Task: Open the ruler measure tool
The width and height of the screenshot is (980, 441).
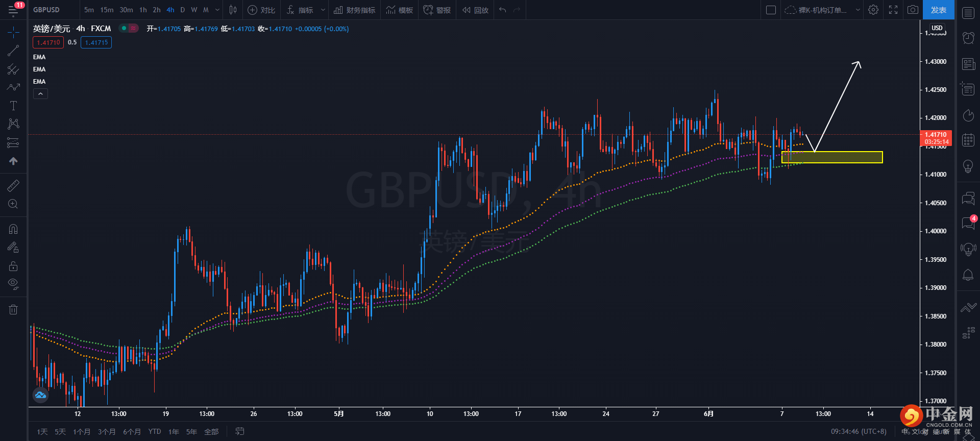Action: coord(13,185)
